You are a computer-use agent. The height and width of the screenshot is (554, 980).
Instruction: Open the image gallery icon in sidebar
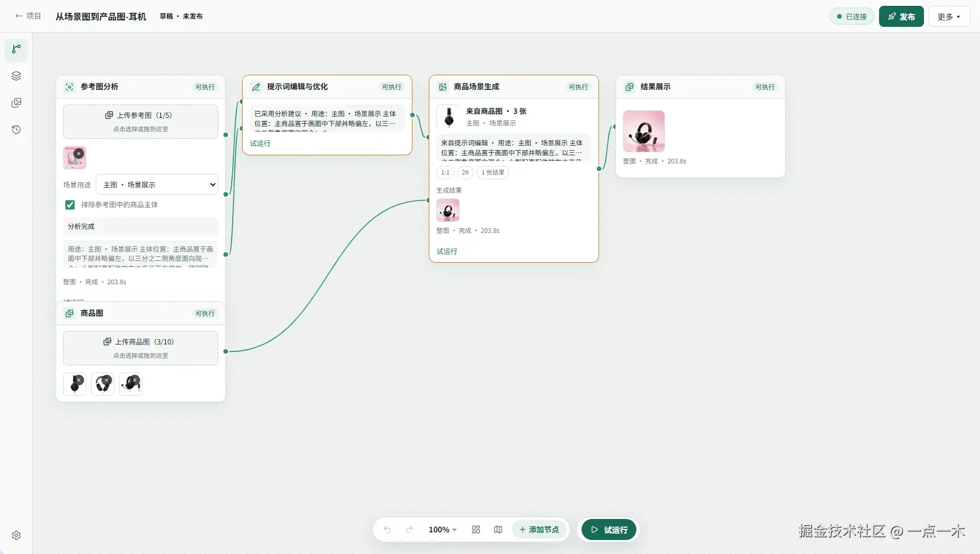point(16,103)
